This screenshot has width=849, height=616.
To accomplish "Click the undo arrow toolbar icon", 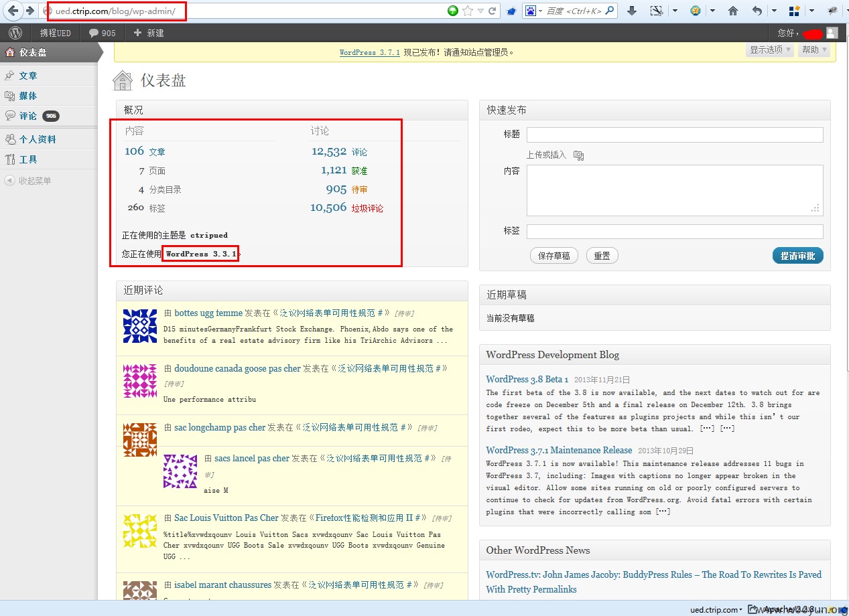I will click(757, 11).
